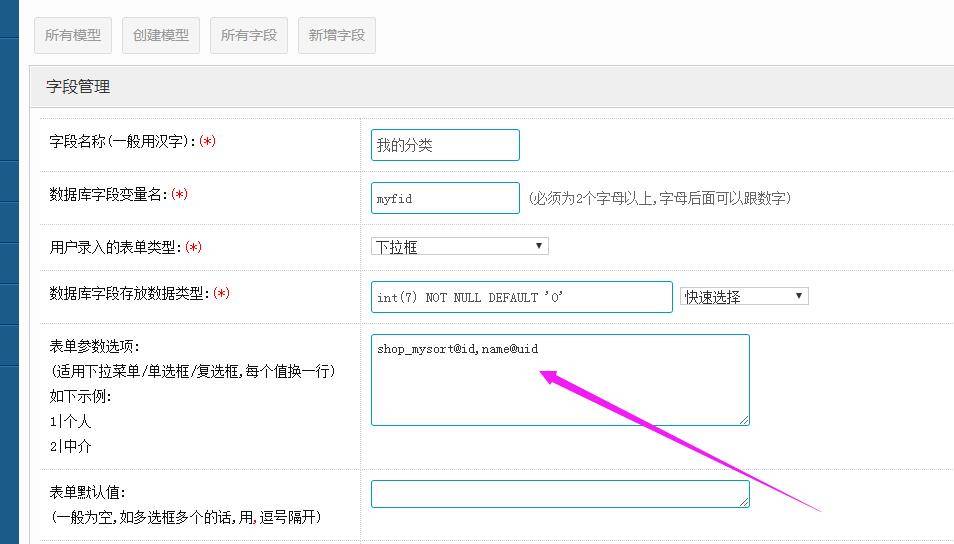Click the 数据库字段存放数据类型 label
This screenshot has height=544, width=954.
point(139,293)
